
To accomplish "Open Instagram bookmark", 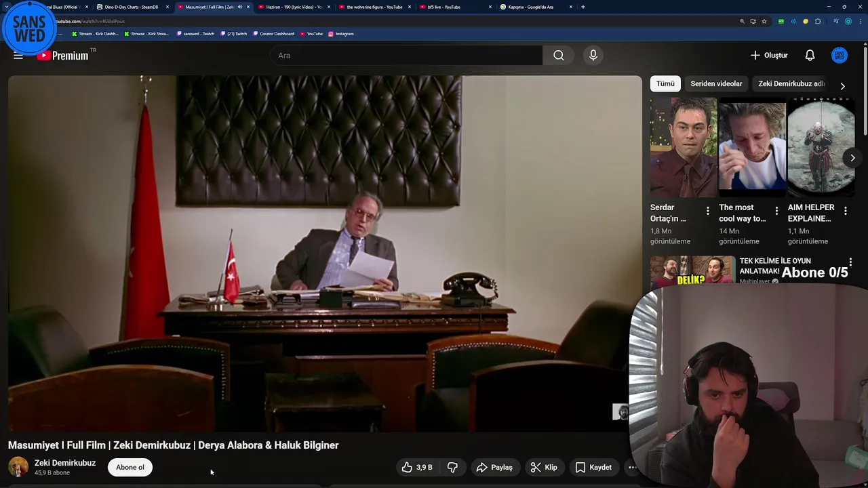I will tap(340, 33).
